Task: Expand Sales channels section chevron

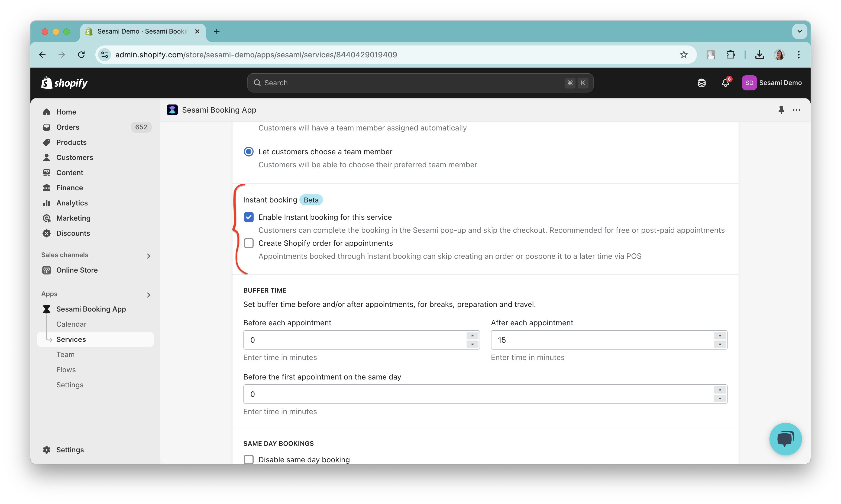Action: click(x=148, y=256)
